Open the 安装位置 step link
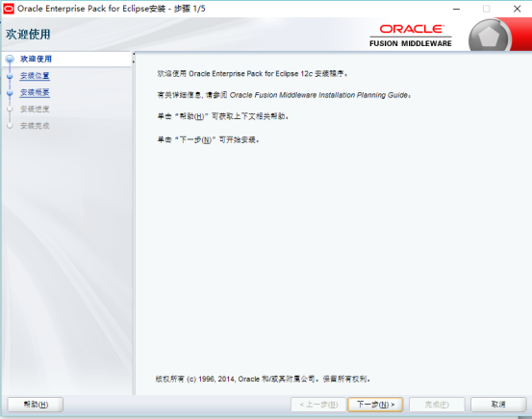 pos(35,76)
